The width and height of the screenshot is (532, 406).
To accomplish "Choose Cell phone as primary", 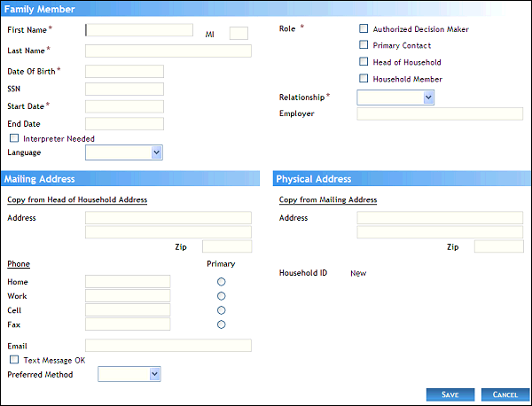I will [x=221, y=310].
